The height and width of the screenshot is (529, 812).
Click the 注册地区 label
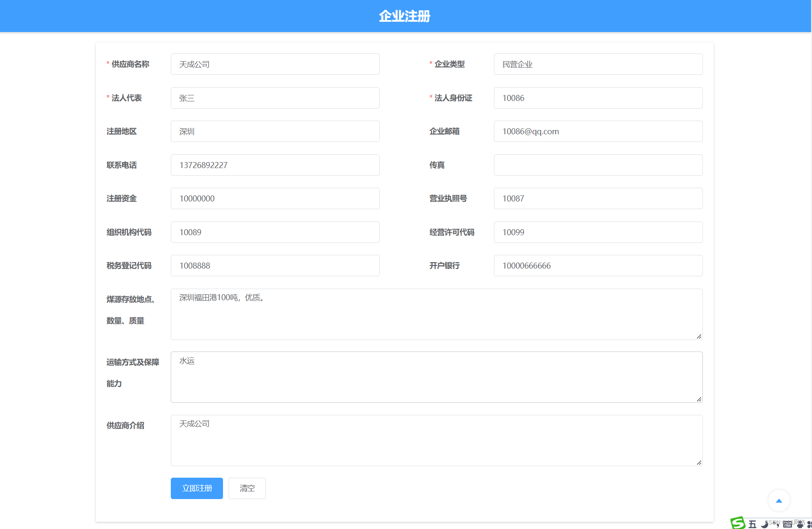122,131
